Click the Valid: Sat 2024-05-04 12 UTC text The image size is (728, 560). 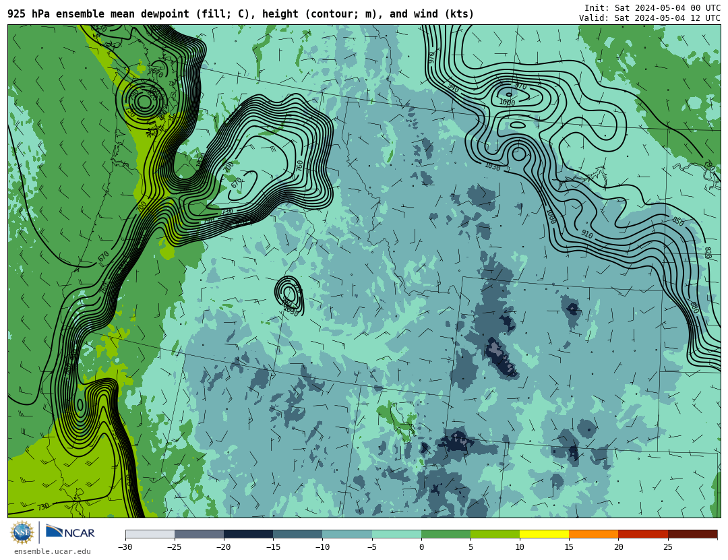[649, 18]
